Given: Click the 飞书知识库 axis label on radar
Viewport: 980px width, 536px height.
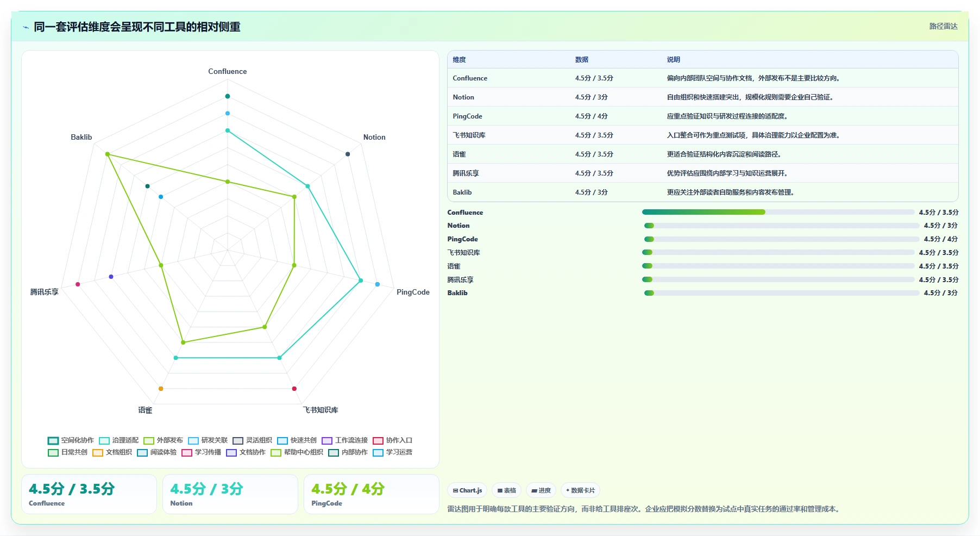Looking at the screenshot, I should click(x=321, y=410).
